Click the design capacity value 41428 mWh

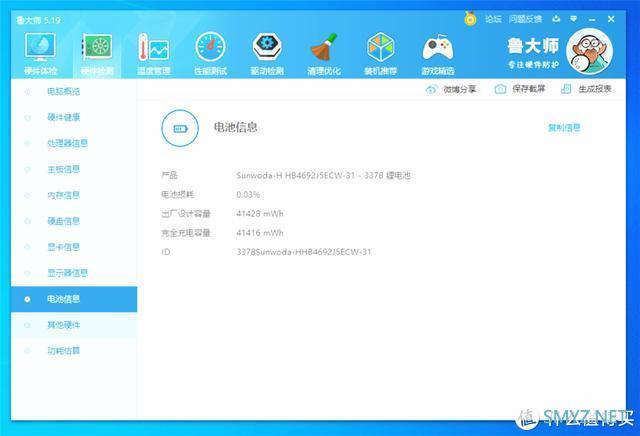pyautogui.click(x=260, y=214)
